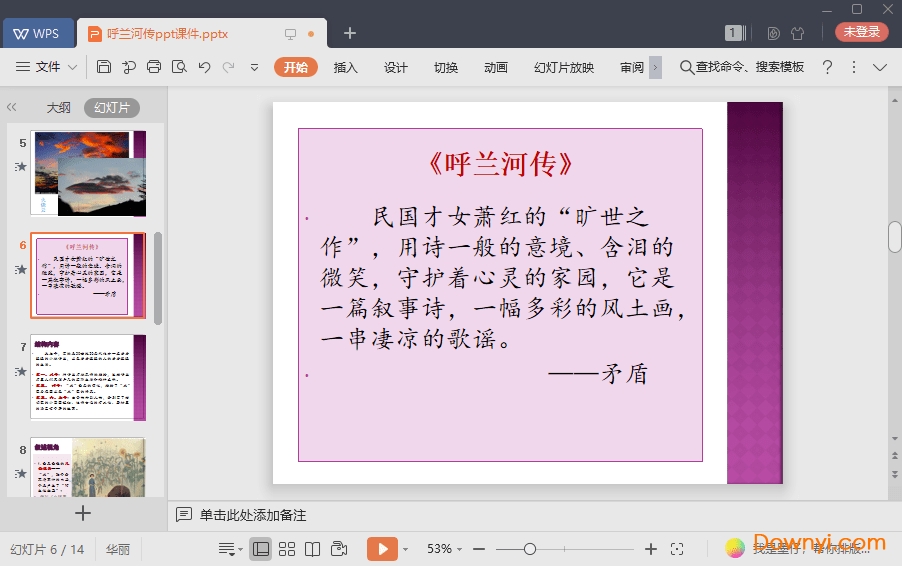Image resolution: width=902 pixels, height=566 pixels.
Task: Switch to the WPS home tab
Action: [x=38, y=33]
